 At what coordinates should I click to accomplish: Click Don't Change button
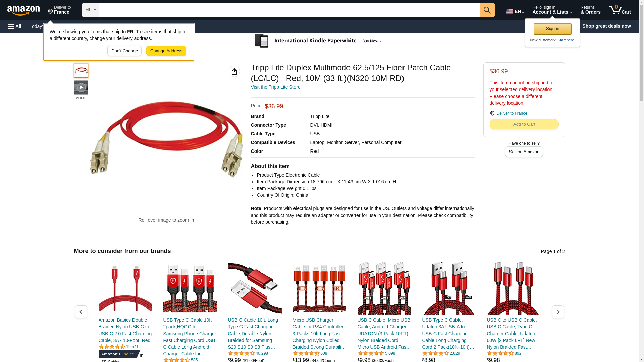(124, 51)
